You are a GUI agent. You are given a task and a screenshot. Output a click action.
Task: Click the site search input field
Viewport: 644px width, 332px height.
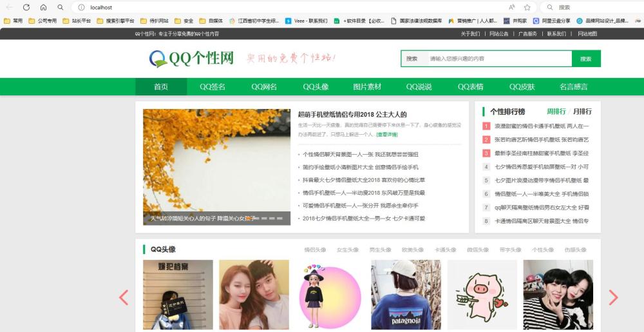point(500,59)
